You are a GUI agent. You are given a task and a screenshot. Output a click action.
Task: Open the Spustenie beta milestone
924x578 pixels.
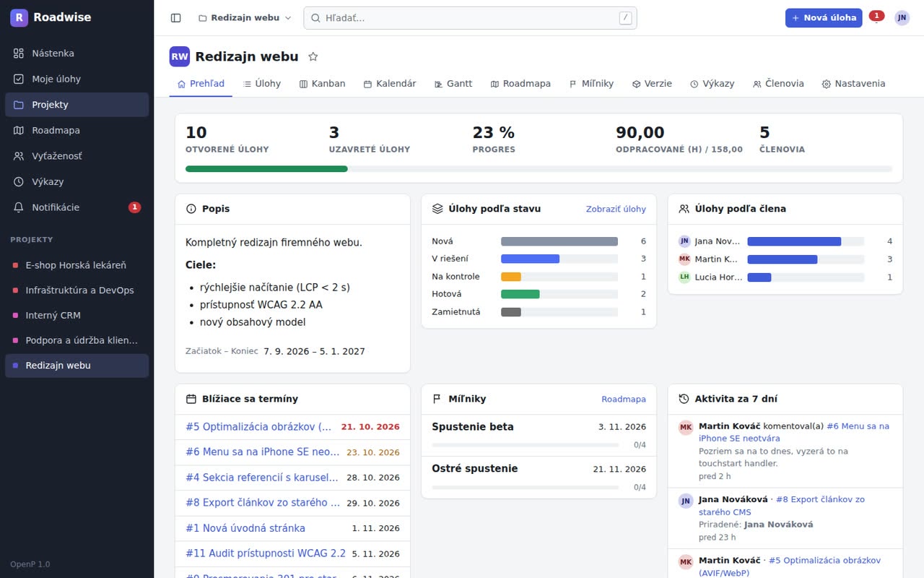pyautogui.click(x=473, y=427)
